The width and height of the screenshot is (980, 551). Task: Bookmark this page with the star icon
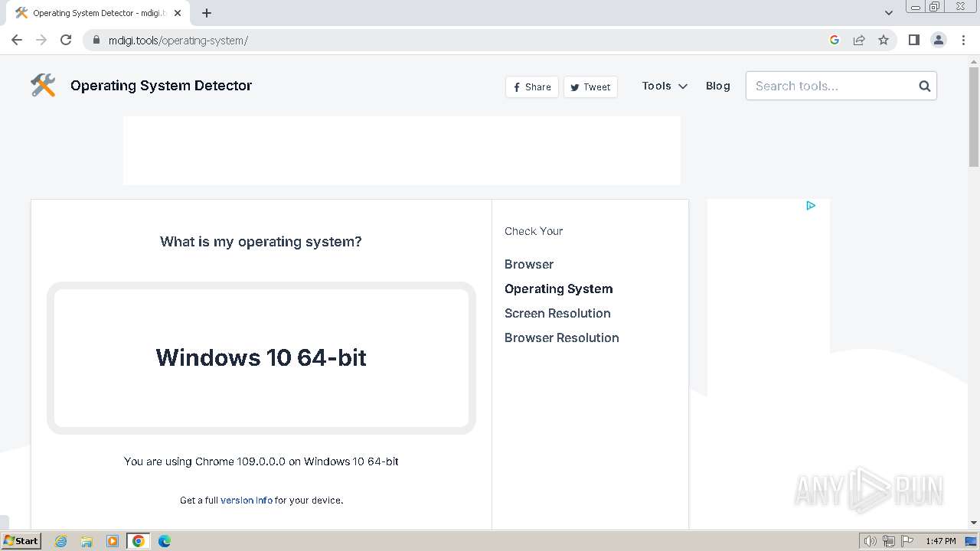pos(884,40)
